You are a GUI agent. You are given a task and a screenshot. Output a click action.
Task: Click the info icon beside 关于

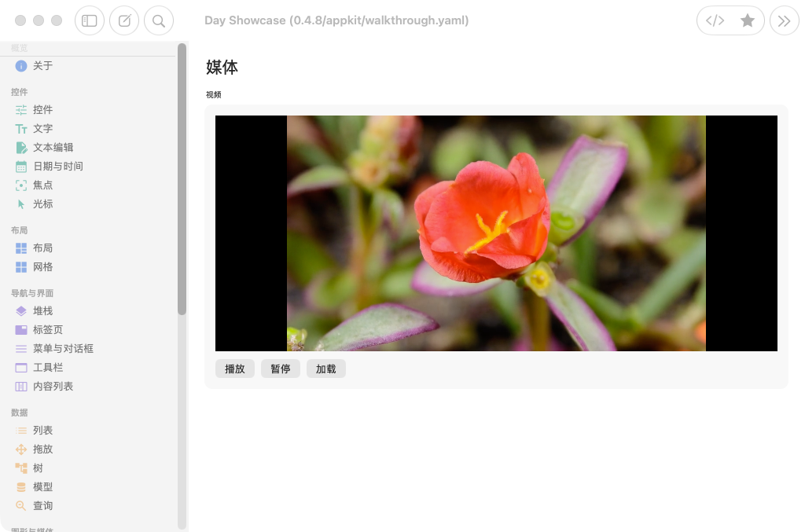pos(21,66)
